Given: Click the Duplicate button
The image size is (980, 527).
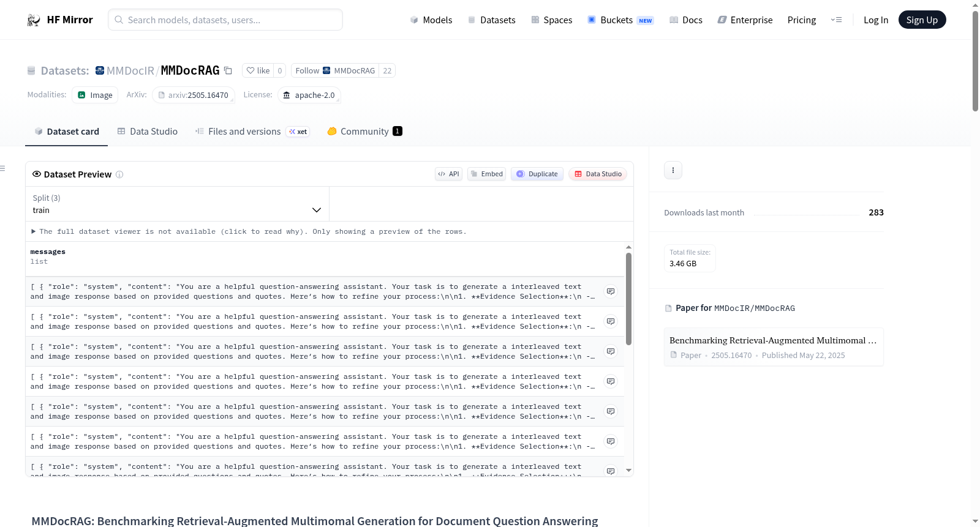Looking at the screenshot, I should point(537,174).
